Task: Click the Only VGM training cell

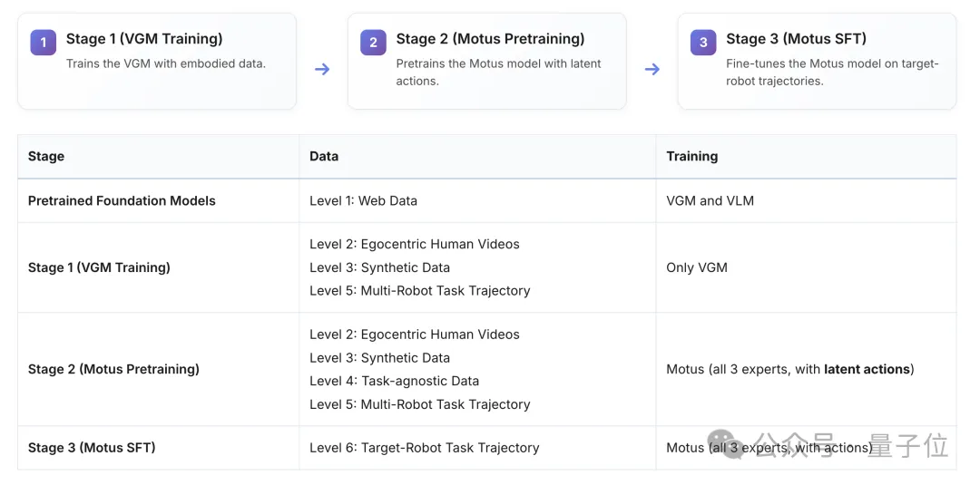Action: click(x=697, y=267)
